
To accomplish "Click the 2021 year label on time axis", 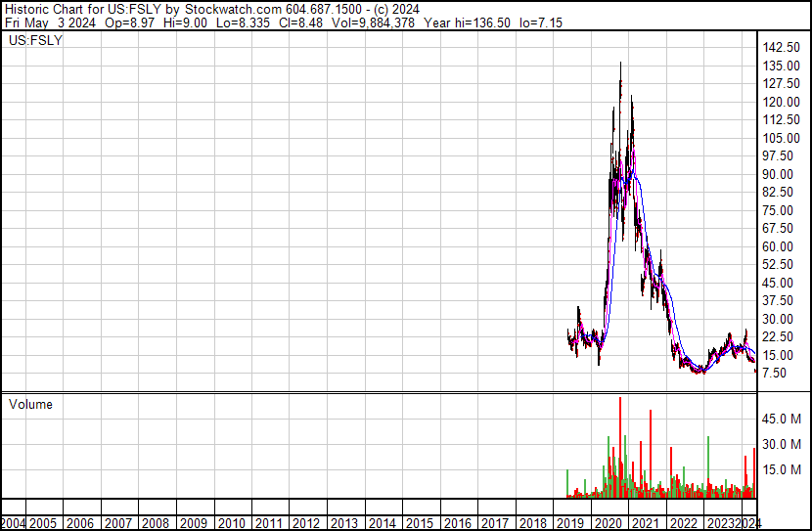I will [647, 524].
